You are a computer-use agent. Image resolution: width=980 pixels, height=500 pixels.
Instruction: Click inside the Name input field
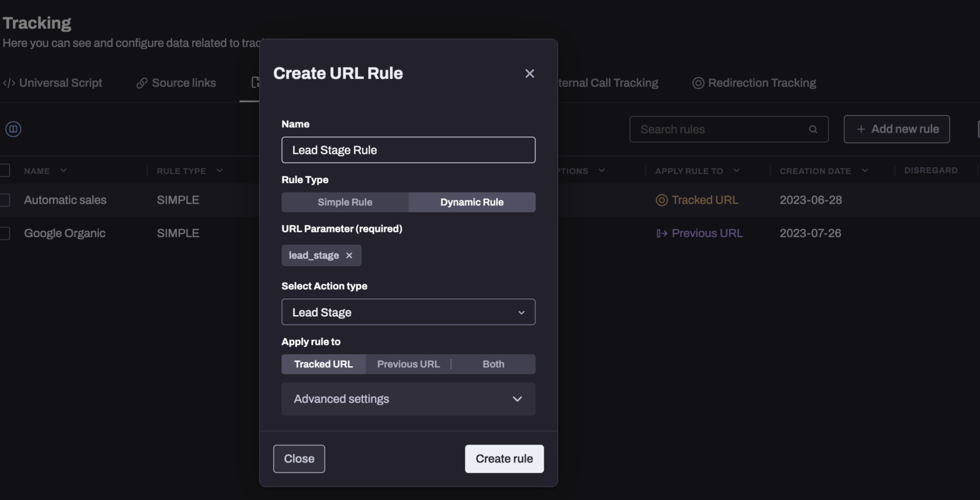pos(408,150)
